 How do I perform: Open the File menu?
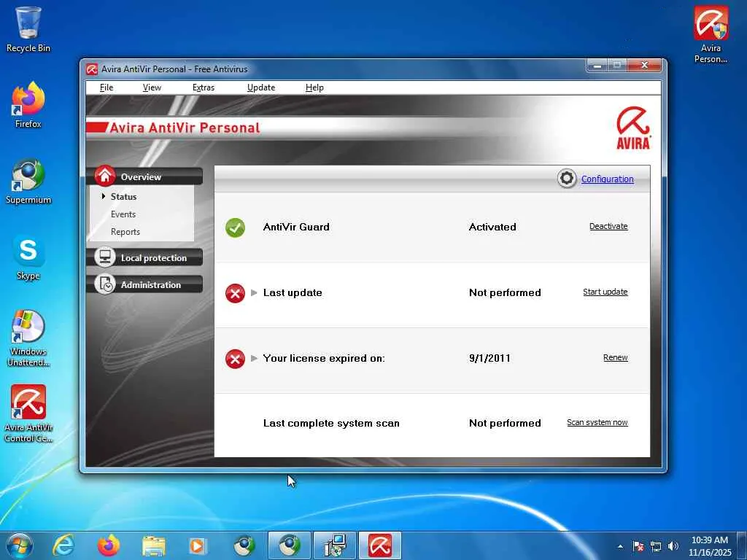pos(107,87)
